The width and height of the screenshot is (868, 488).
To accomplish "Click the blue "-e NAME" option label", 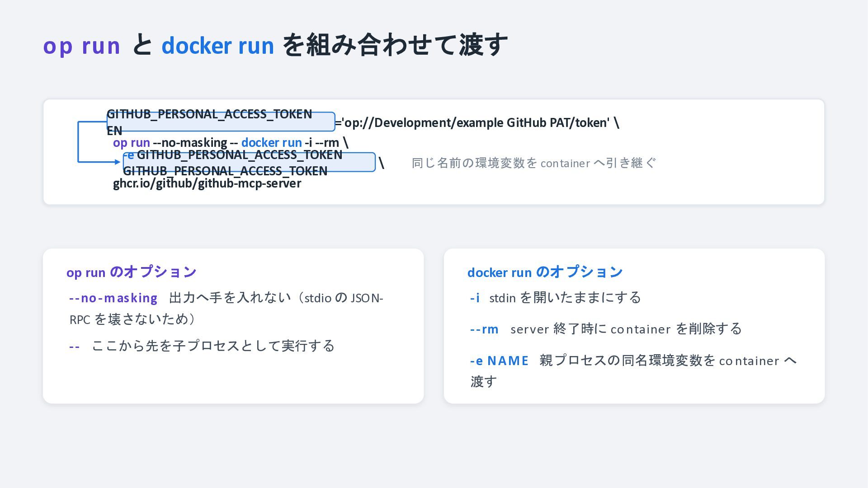I will coord(500,361).
